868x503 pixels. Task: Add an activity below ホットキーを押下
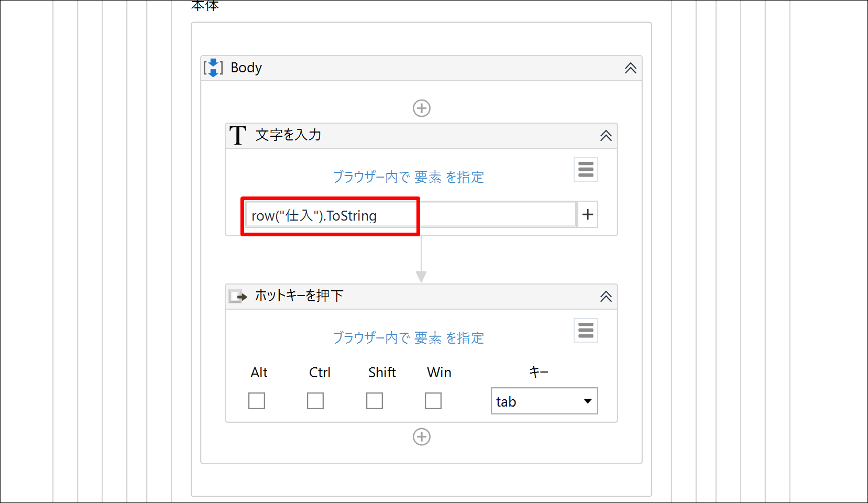422,437
